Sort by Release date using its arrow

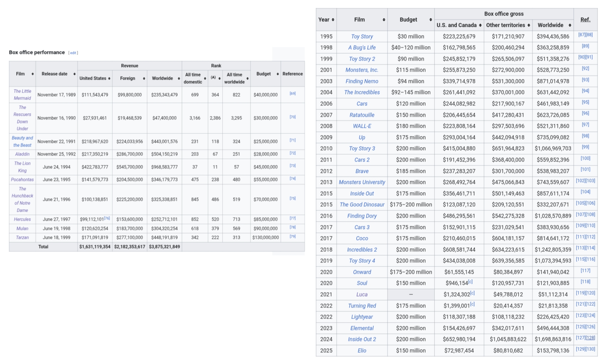click(x=74, y=74)
